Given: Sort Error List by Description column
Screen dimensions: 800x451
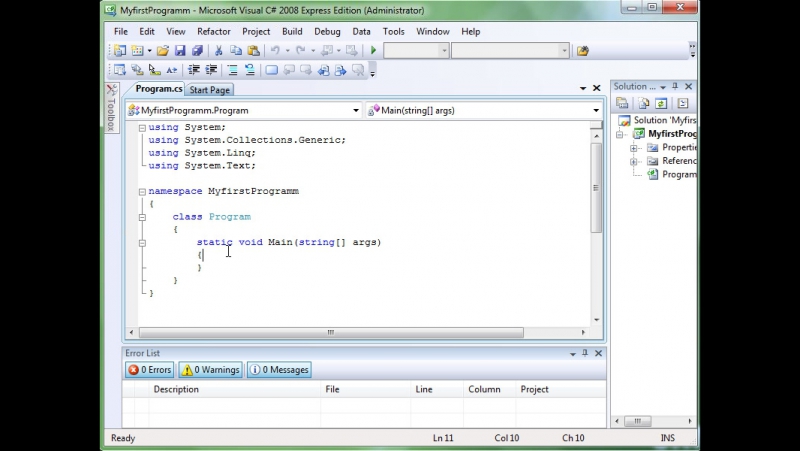Looking at the screenshot, I should (x=235, y=389).
